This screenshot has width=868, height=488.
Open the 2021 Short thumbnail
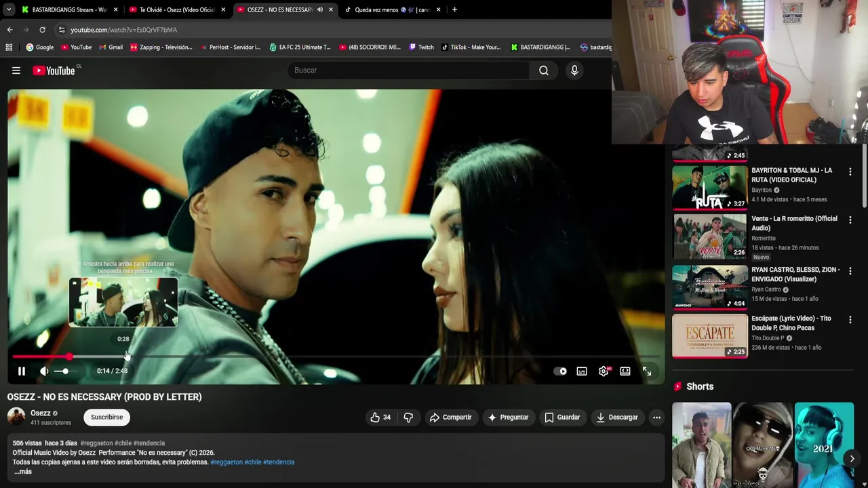pyautogui.click(x=824, y=445)
